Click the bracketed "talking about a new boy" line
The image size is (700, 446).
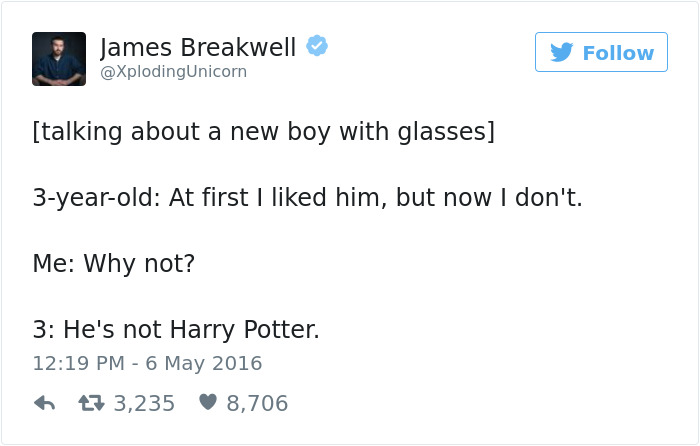[x=264, y=132]
